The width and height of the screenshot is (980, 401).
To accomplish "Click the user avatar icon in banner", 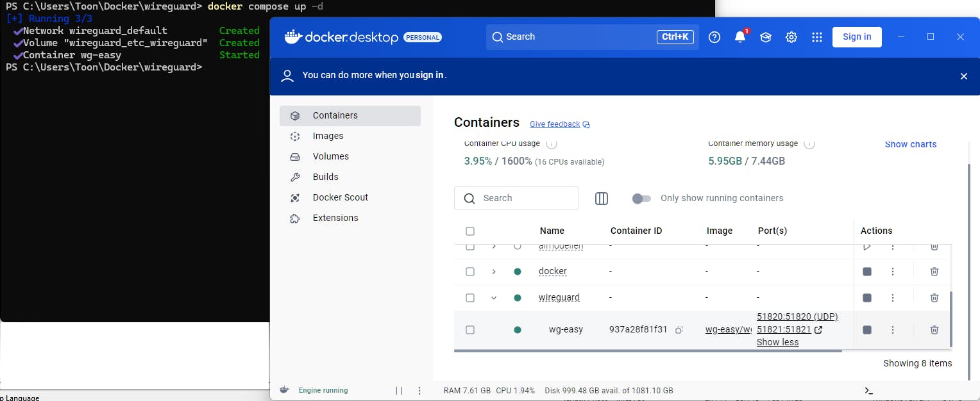I will click(287, 76).
